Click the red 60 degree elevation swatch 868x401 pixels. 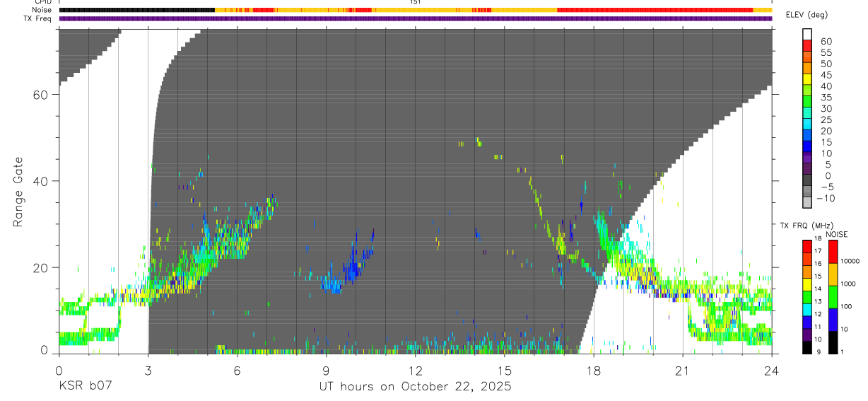click(807, 45)
